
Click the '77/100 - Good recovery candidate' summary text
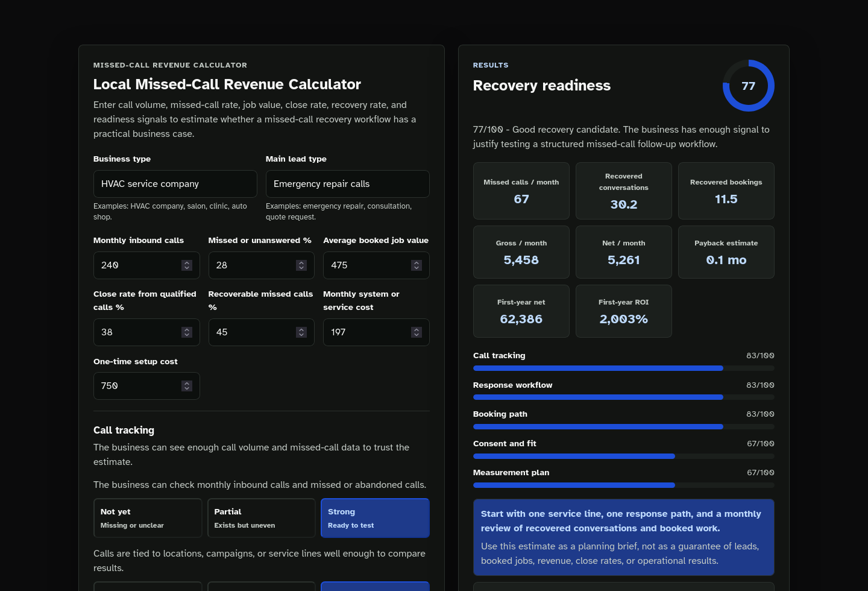click(x=621, y=137)
